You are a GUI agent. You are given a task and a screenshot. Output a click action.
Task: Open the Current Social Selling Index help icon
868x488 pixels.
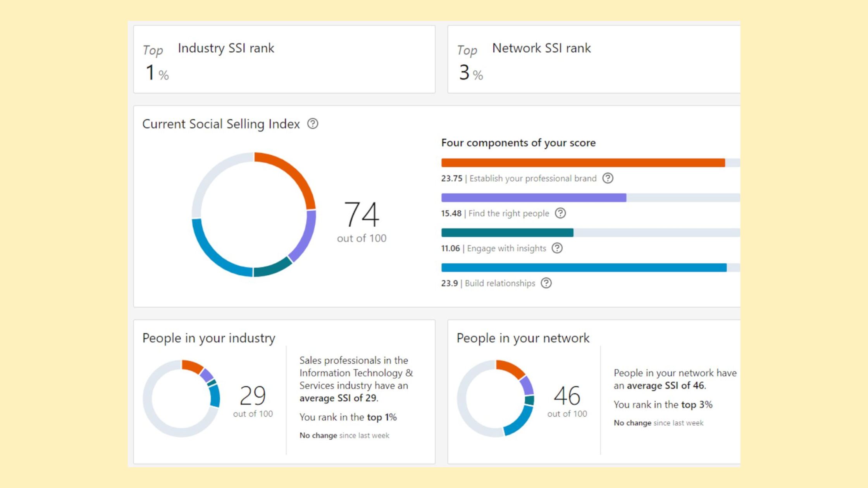pos(312,124)
